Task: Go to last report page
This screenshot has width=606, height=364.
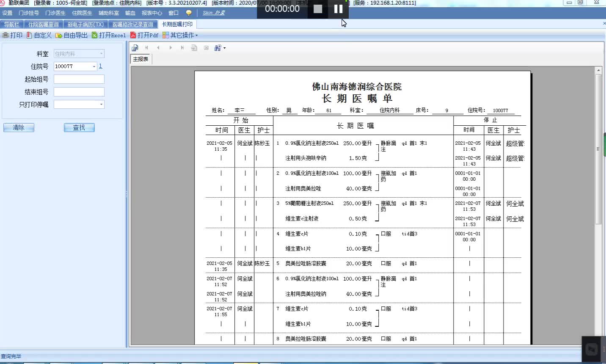Action: [182, 48]
